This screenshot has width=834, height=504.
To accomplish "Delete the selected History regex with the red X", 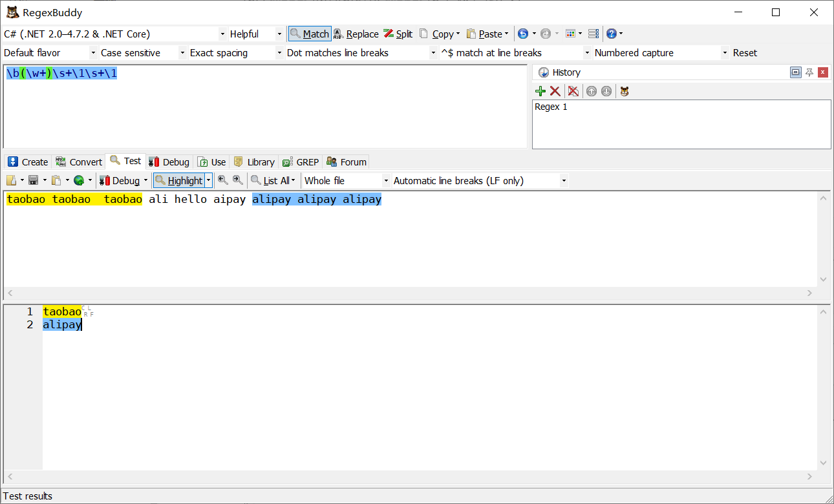I will (x=555, y=91).
